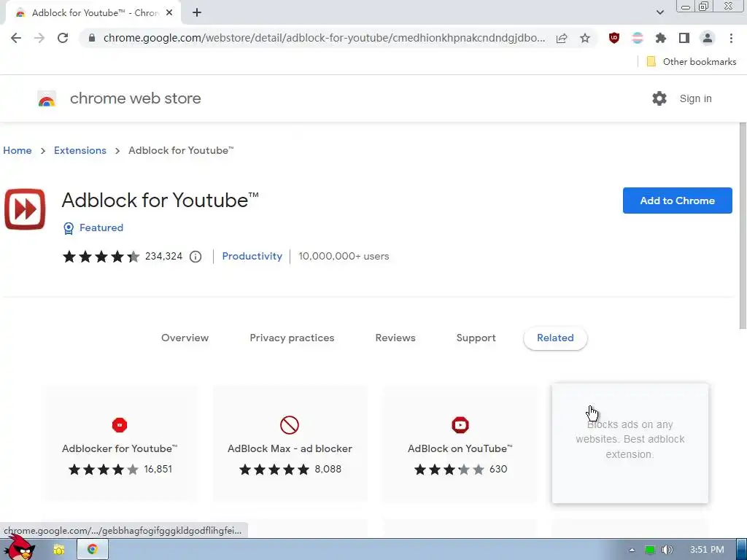Click the forward navigation arrow

coord(39,38)
